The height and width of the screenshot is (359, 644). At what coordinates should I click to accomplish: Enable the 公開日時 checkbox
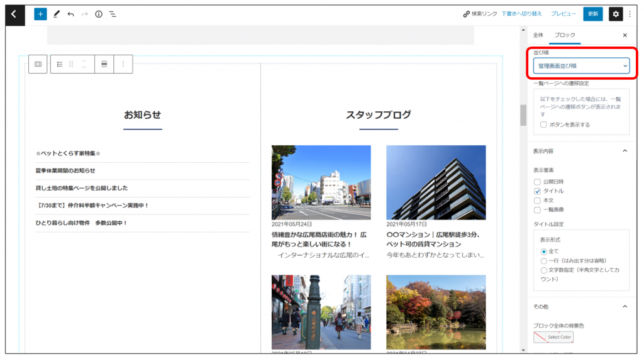coord(537,182)
